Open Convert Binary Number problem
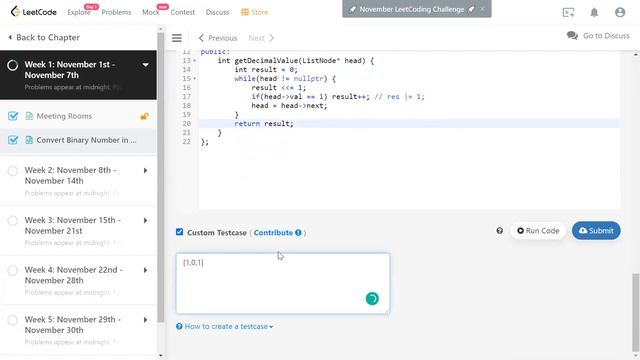The image size is (640, 360). pyautogui.click(x=86, y=140)
